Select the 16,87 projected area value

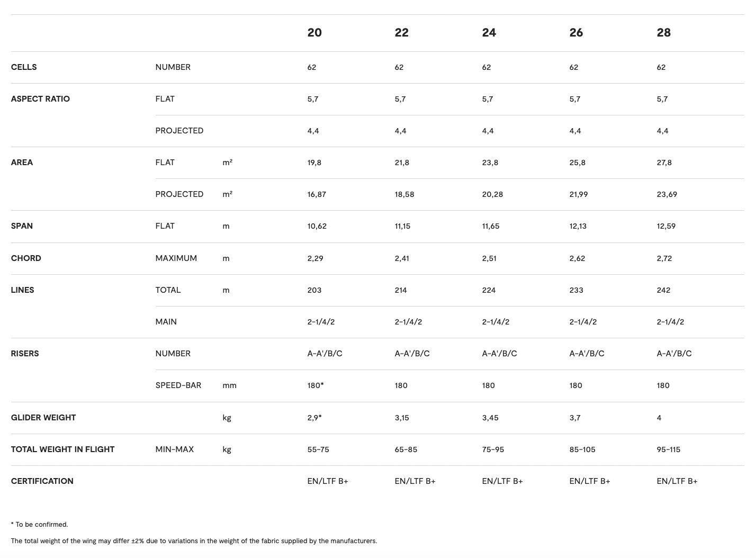(x=317, y=194)
